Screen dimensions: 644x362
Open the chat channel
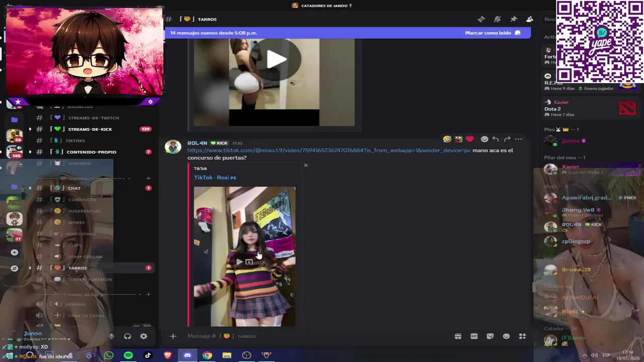pyautogui.click(x=74, y=188)
